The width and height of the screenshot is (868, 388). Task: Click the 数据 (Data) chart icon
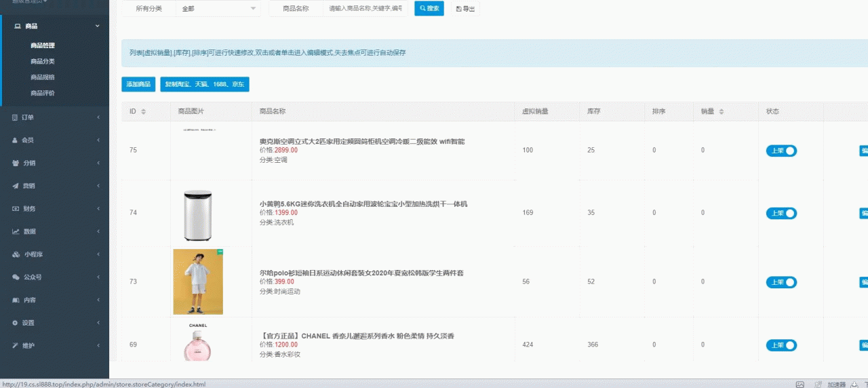click(15, 231)
